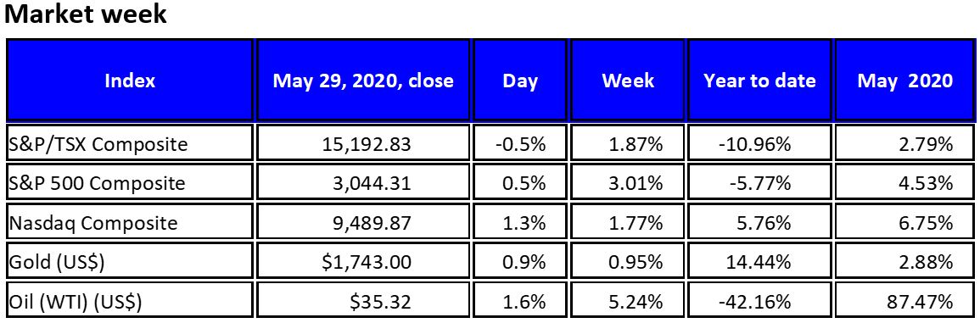Click the 5.24% weekly oil change cell
Viewport: 980px width, 323px height.
(x=628, y=301)
